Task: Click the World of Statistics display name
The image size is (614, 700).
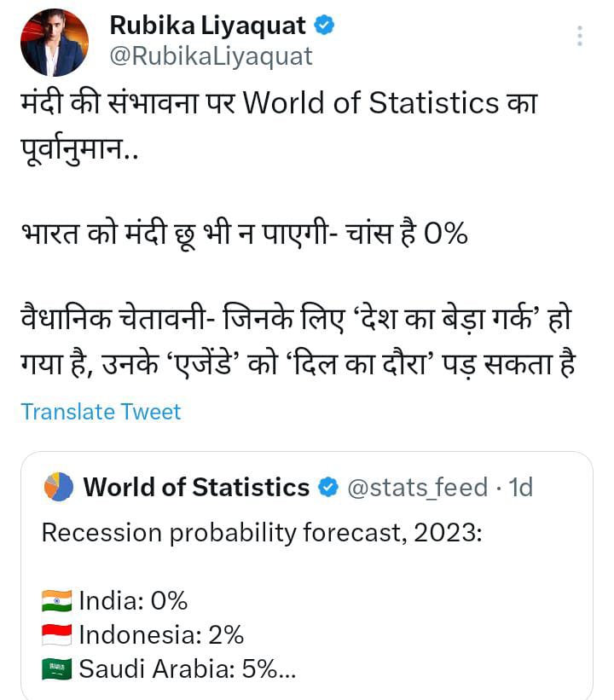Action: tap(195, 487)
